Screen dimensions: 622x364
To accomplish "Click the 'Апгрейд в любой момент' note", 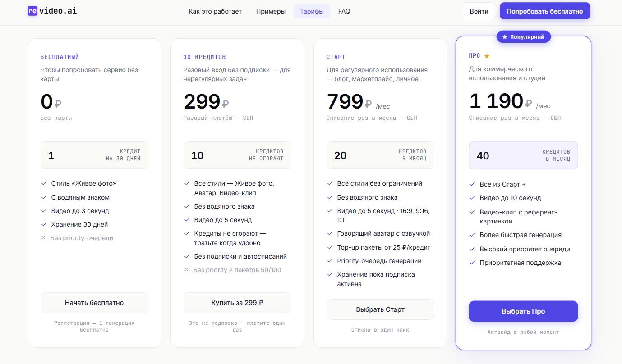I will (x=523, y=332).
